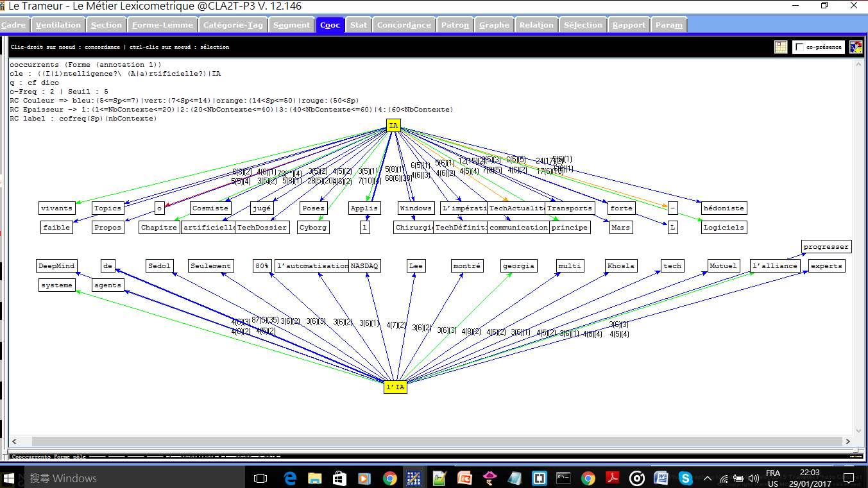Select the Windows node in the graph
Viewport: 868px width, 488px height.
416,208
